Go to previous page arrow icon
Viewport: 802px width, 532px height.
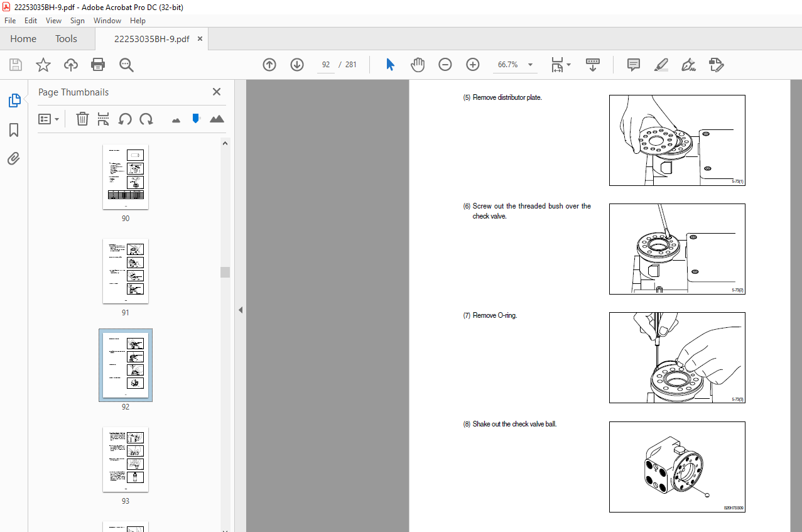point(269,65)
